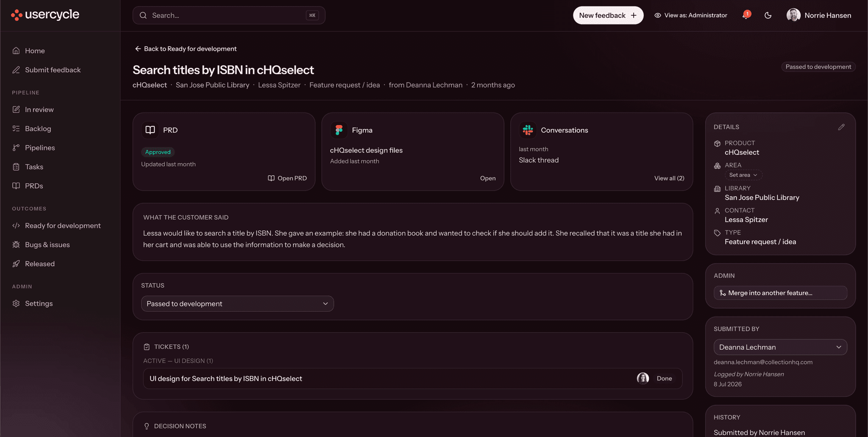Click the Tasks clipboard icon
This screenshot has height=437, width=868.
(x=16, y=167)
